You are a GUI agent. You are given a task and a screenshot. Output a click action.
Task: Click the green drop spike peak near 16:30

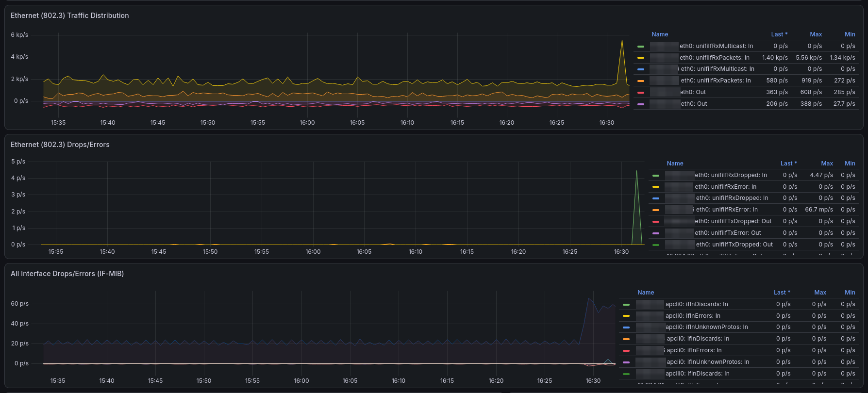pos(636,171)
